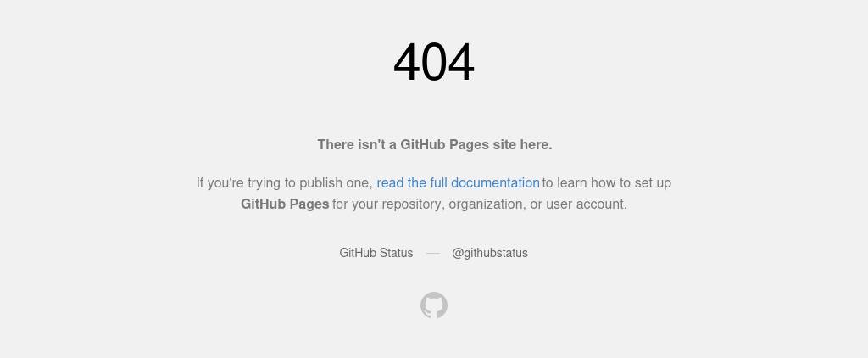Open the read the full documentation link
The width and height of the screenshot is (868, 358).
[458, 183]
